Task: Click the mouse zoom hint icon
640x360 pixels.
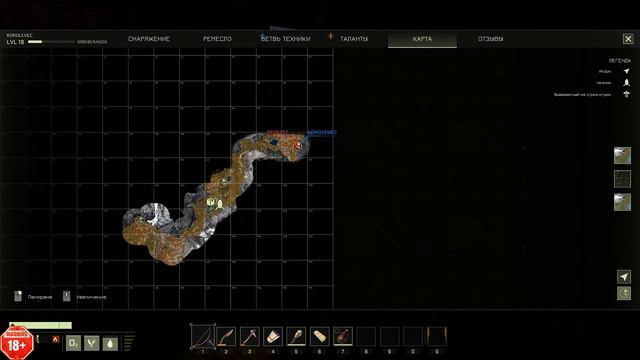Action: coord(67,296)
